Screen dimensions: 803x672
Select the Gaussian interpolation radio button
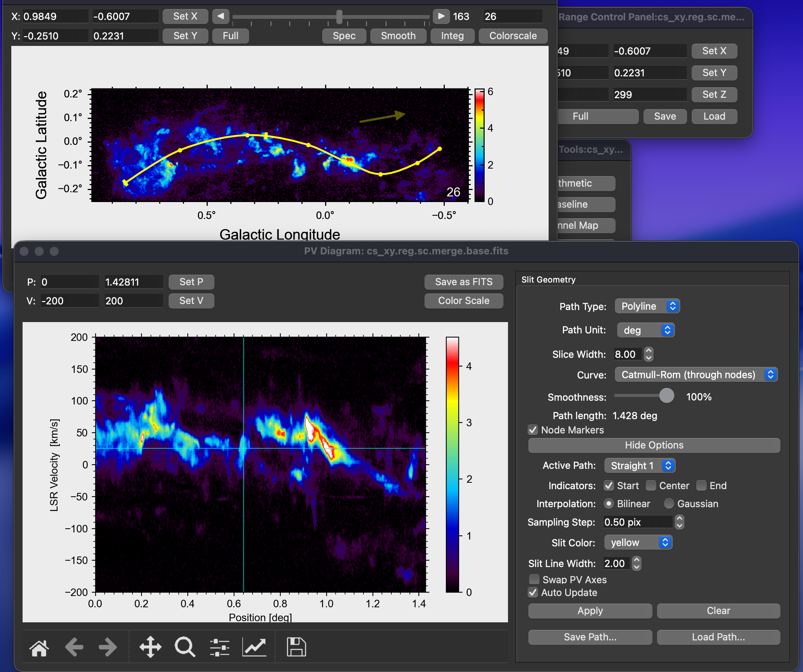click(669, 504)
